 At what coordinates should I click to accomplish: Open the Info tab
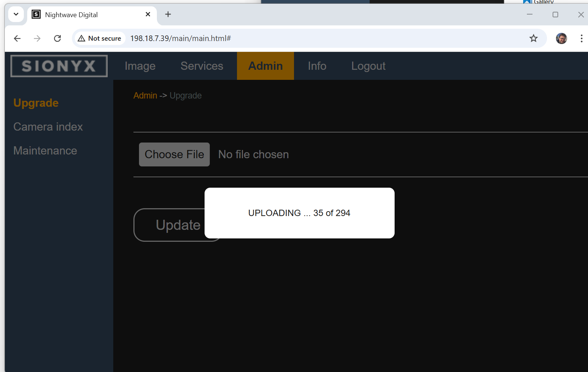[317, 66]
